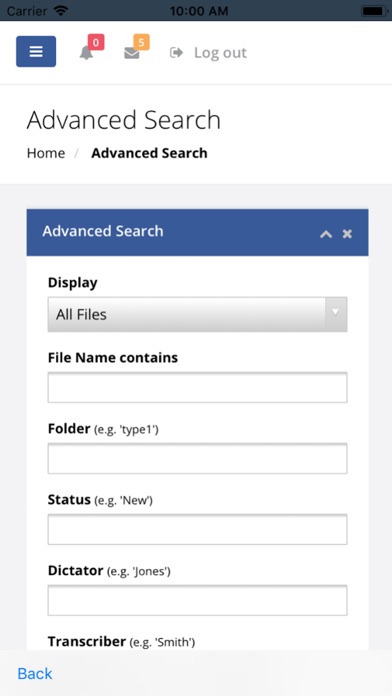392x696 pixels.
Task: Open the Display All Files dropdown
Action: [198, 314]
